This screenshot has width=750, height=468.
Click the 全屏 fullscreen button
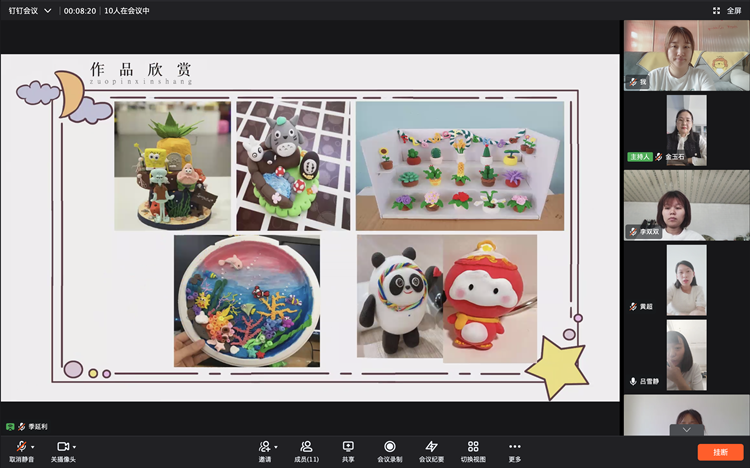tap(727, 11)
